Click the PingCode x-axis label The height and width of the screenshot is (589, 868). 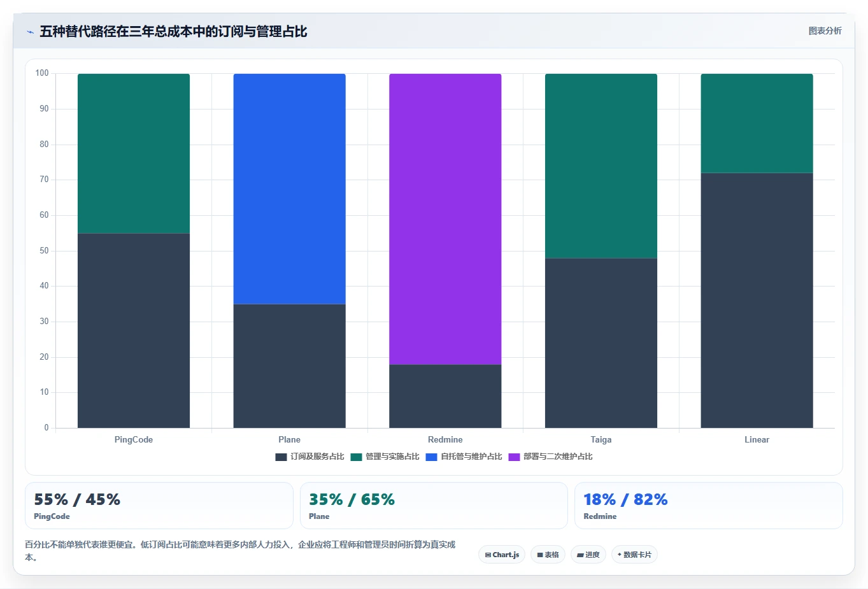(134, 440)
